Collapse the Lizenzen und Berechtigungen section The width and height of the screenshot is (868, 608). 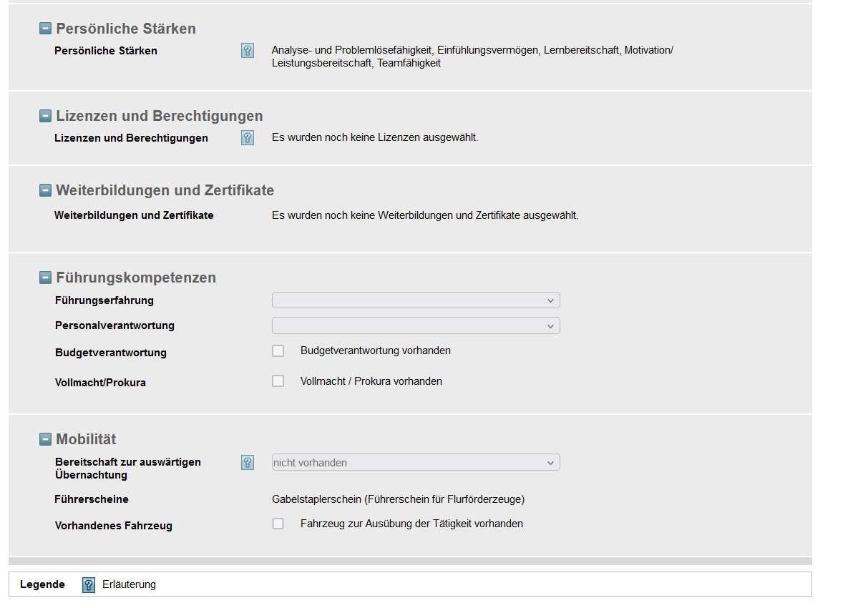click(x=46, y=116)
